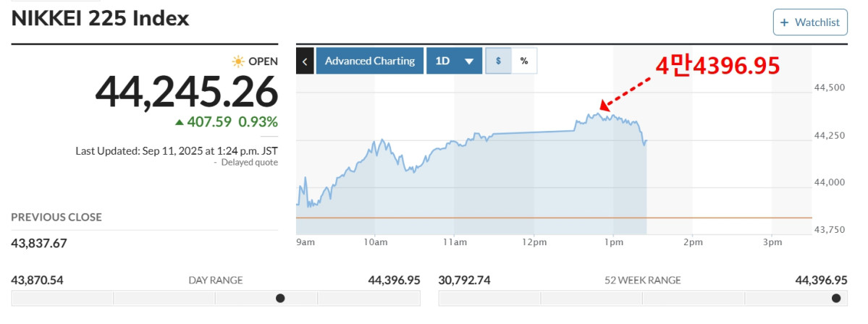Image resolution: width=868 pixels, height=324 pixels.
Task: Add the index to Watchlist
Action: coord(810,22)
